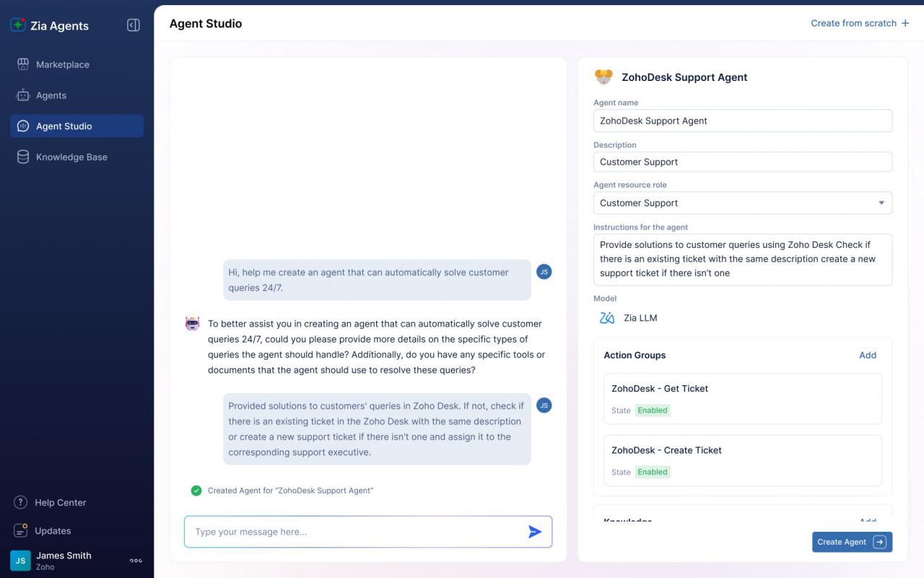Click the Help Center question mark icon
This screenshot has height=578, width=924.
(21, 502)
